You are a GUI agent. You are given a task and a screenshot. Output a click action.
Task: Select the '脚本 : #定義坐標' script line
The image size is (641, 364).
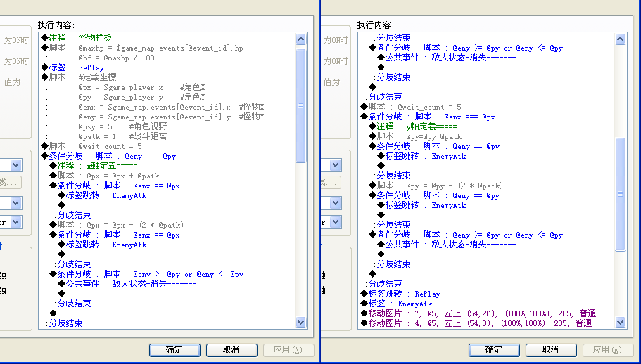(79, 77)
